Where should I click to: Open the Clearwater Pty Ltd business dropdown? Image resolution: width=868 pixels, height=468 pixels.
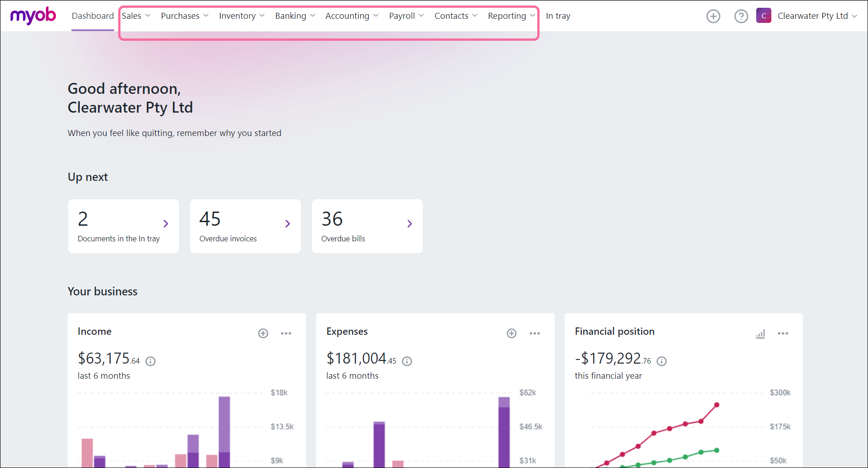(x=817, y=16)
